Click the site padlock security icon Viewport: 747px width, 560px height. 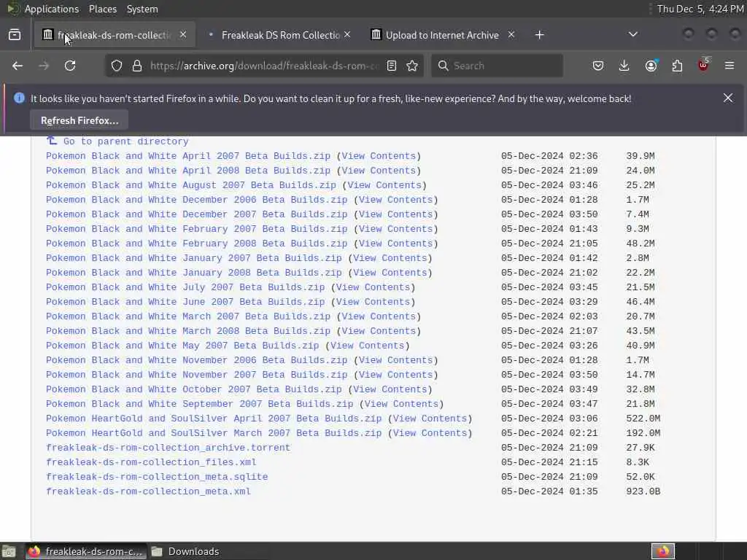click(x=137, y=66)
